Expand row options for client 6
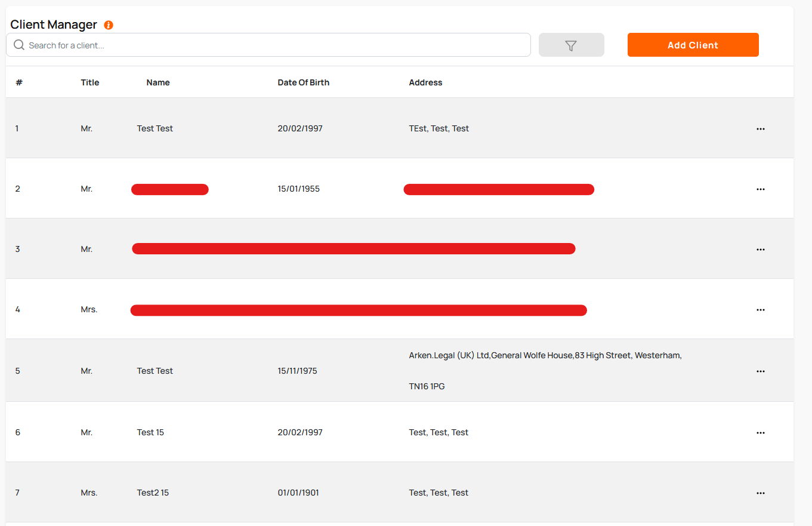The image size is (812, 526). [x=760, y=433]
